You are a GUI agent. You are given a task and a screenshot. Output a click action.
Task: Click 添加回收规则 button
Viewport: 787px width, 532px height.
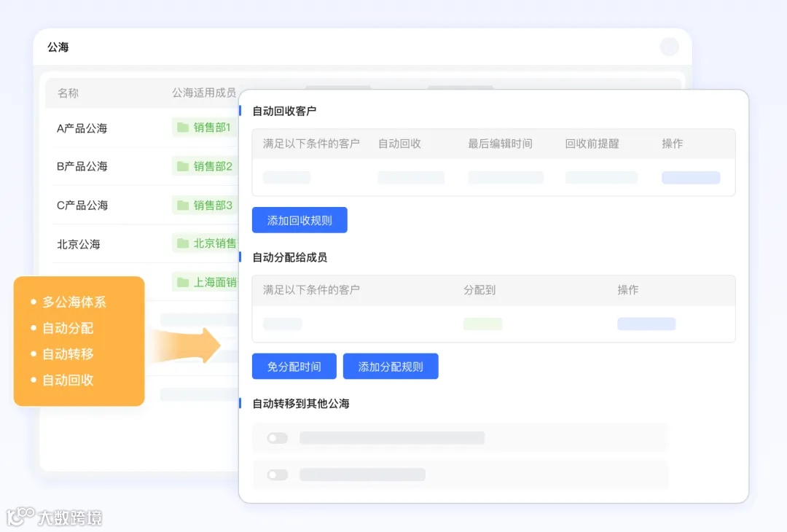(x=299, y=219)
